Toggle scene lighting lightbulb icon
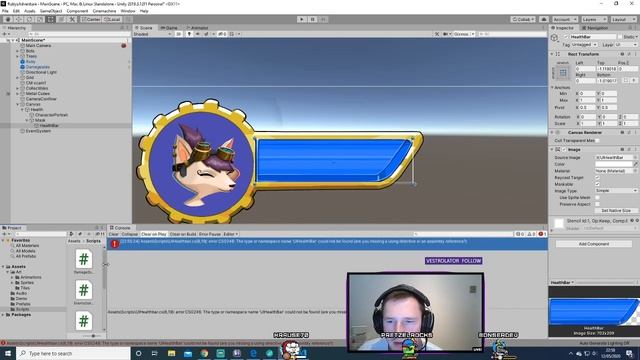 (189, 34)
